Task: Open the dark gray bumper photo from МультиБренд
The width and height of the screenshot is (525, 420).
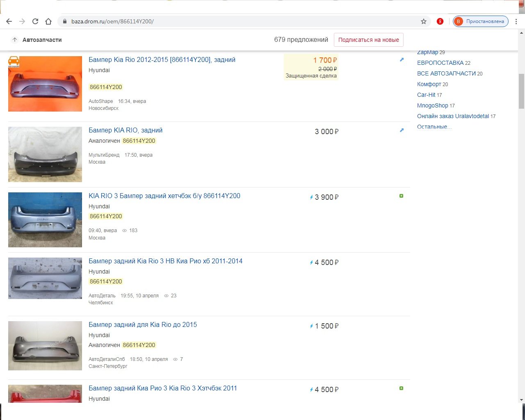Action: tap(45, 154)
